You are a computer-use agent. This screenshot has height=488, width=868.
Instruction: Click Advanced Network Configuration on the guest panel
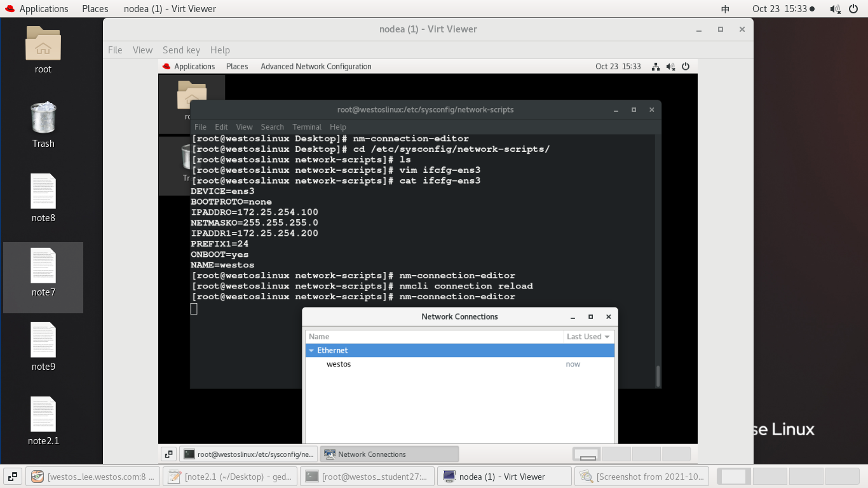316,66
